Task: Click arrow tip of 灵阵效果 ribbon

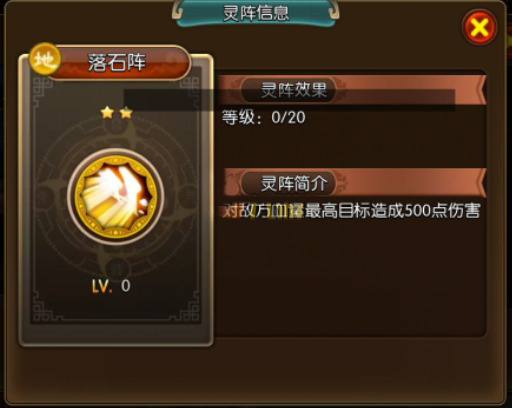Action: (482, 90)
